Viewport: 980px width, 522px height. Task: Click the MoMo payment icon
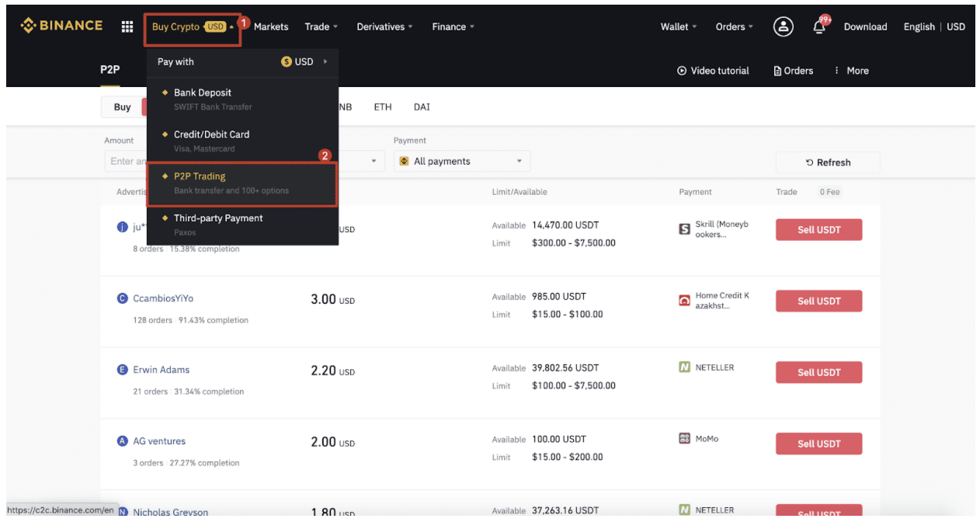pyautogui.click(x=685, y=439)
